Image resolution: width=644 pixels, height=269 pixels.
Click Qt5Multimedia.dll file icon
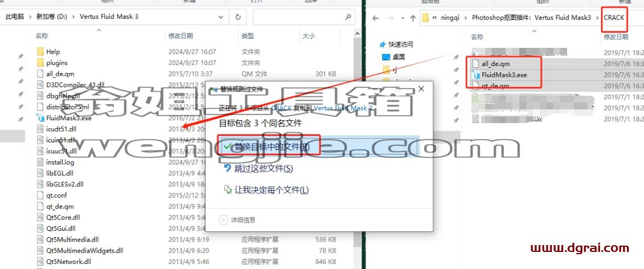(x=40, y=239)
